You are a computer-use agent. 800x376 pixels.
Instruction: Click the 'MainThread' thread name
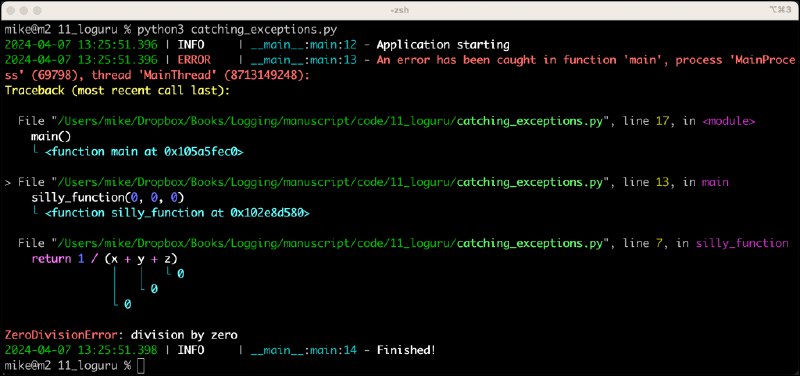point(177,76)
